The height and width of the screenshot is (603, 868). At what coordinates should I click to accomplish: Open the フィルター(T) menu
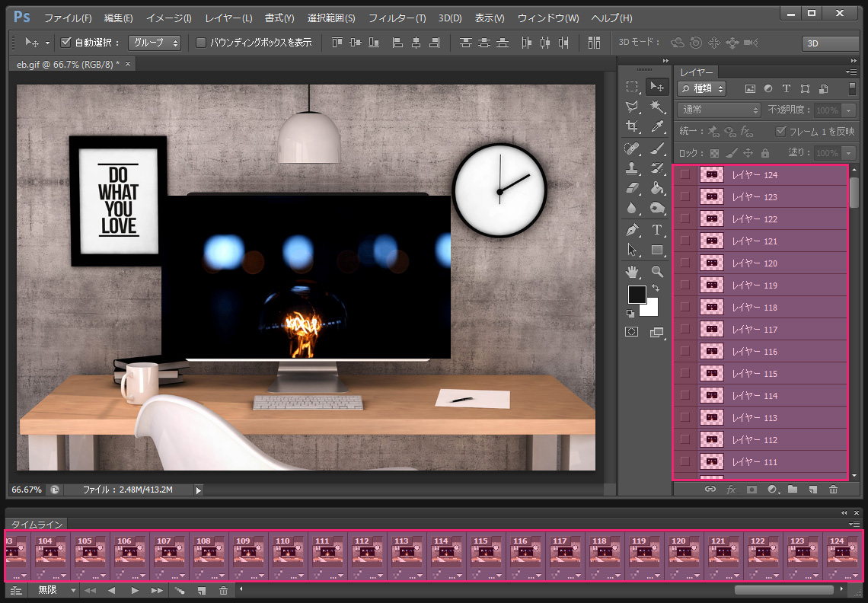coord(397,18)
